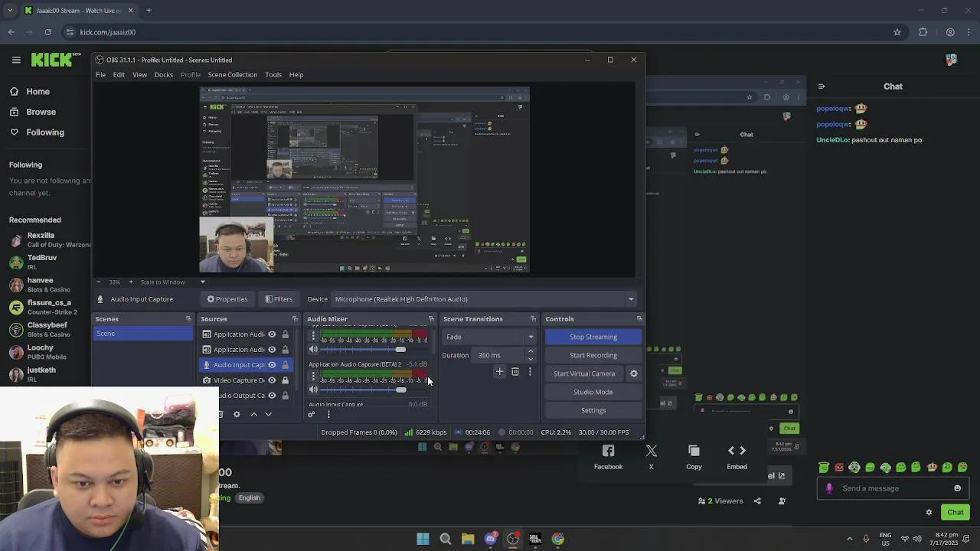The width and height of the screenshot is (980, 551).
Task: Collapse the Kick chat panel arrow icon
Action: [x=821, y=86]
